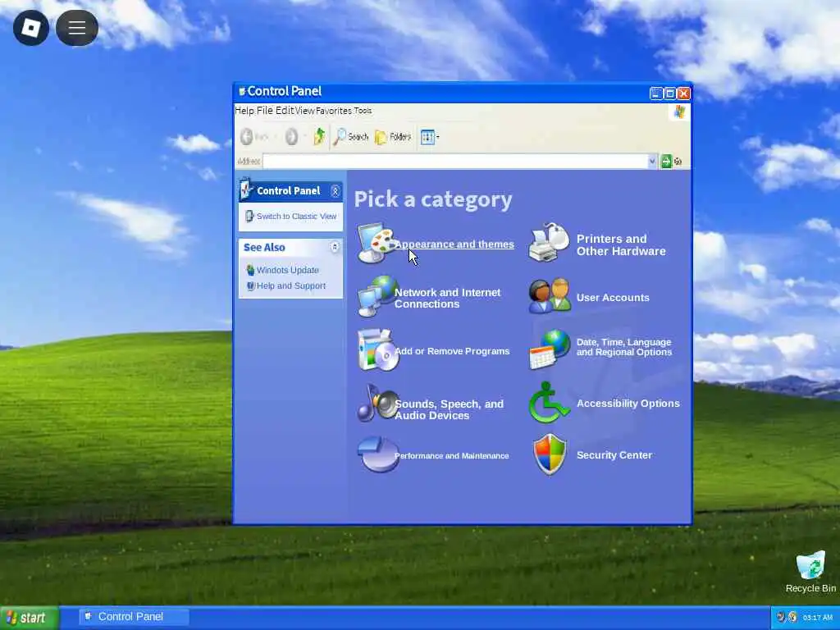840x630 pixels.
Task: Click the Control Panel title bar icon
Action: [x=242, y=92]
